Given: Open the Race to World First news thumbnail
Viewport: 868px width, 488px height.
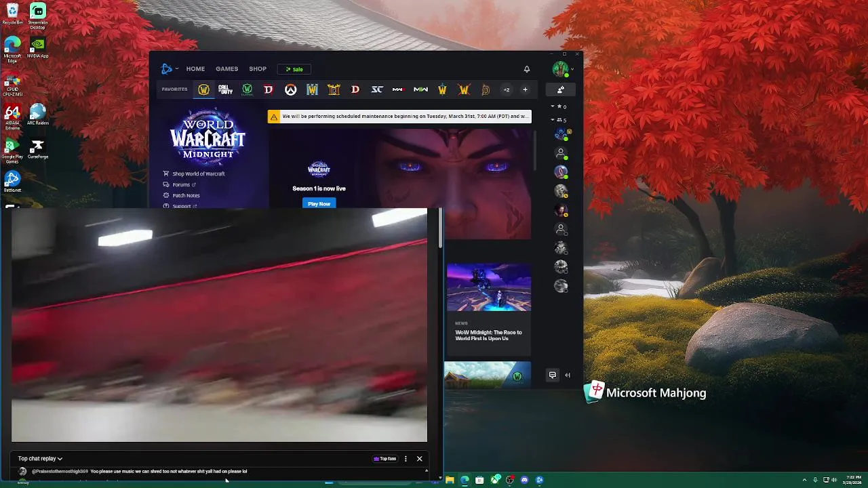Looking at the screenshot, I should click(488, 287).
